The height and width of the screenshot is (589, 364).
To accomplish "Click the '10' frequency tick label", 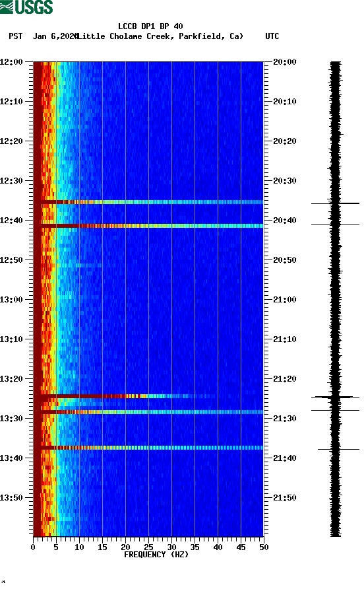I will tap(79, 547).
